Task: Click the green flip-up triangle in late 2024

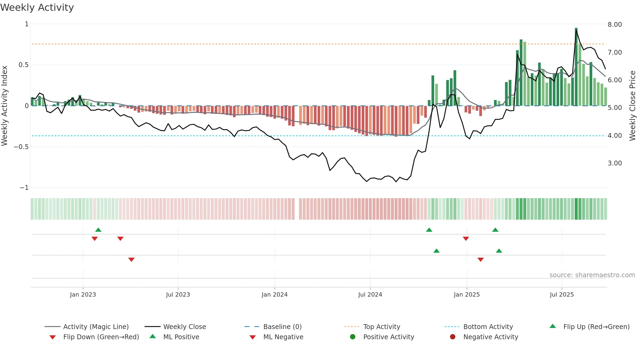Action: [x=429, y=230]
